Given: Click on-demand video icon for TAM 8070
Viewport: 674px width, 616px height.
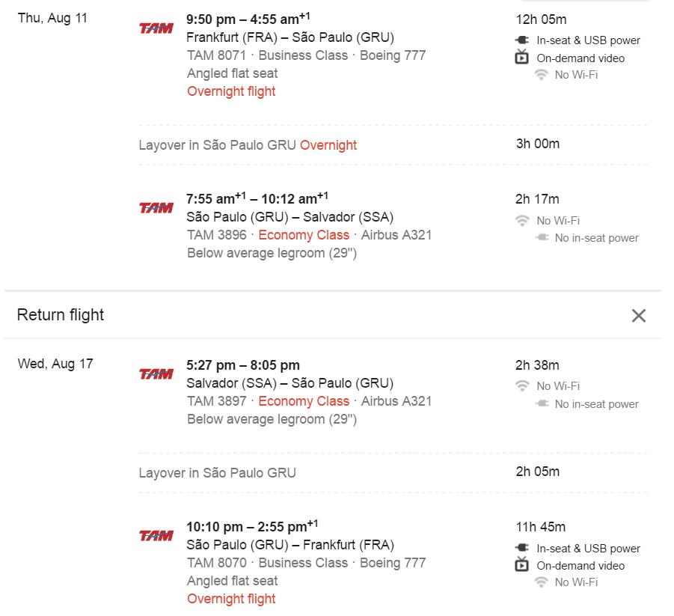Looking at the screenshot, I should coord(522,564).
